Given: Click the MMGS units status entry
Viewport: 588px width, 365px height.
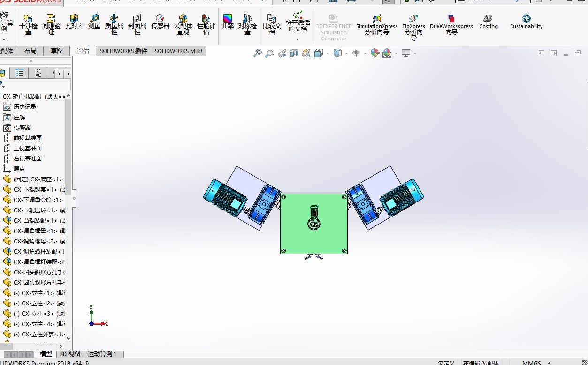Looking at the screenshot, I should pos(532,363).
